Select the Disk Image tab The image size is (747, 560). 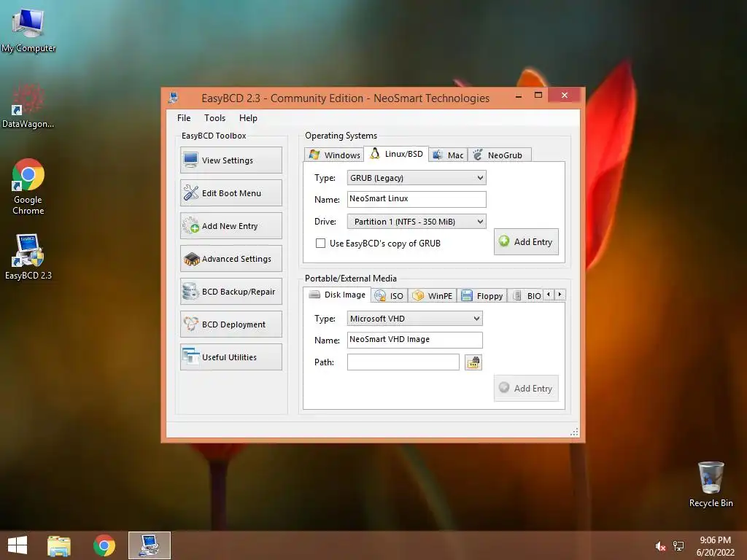click(337, 295)
